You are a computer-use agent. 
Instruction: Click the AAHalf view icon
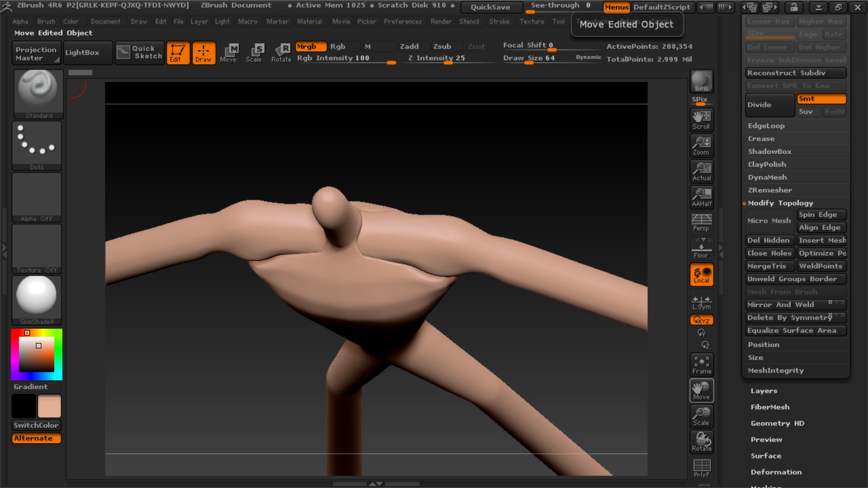coord(701,197)
